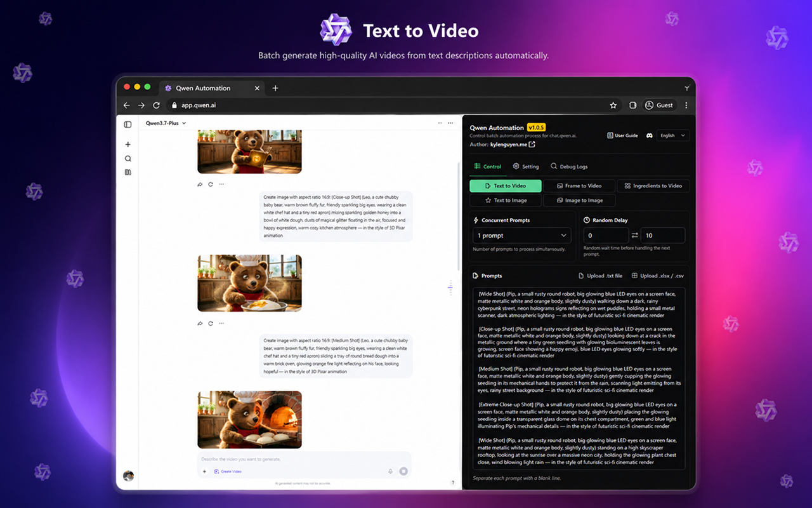The width and height of the screenshot is (812, 508).
Task: Close the Qwen Automation browser tab
Action: coord(257,88)
